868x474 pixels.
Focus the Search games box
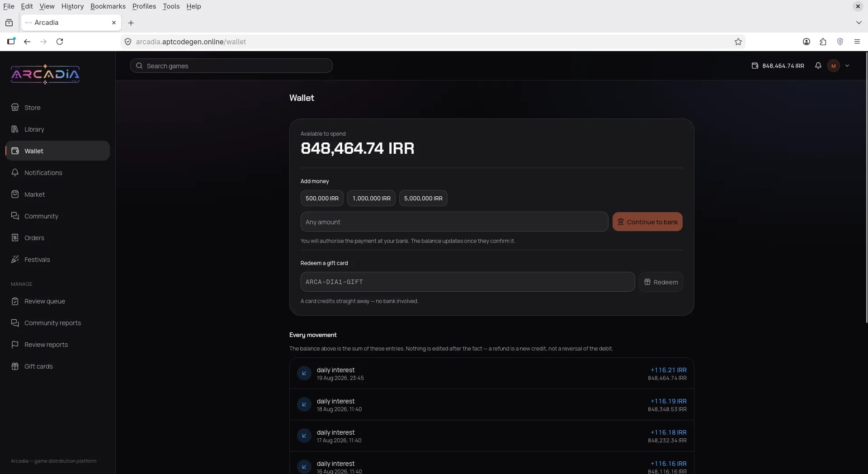pos(231,66)
